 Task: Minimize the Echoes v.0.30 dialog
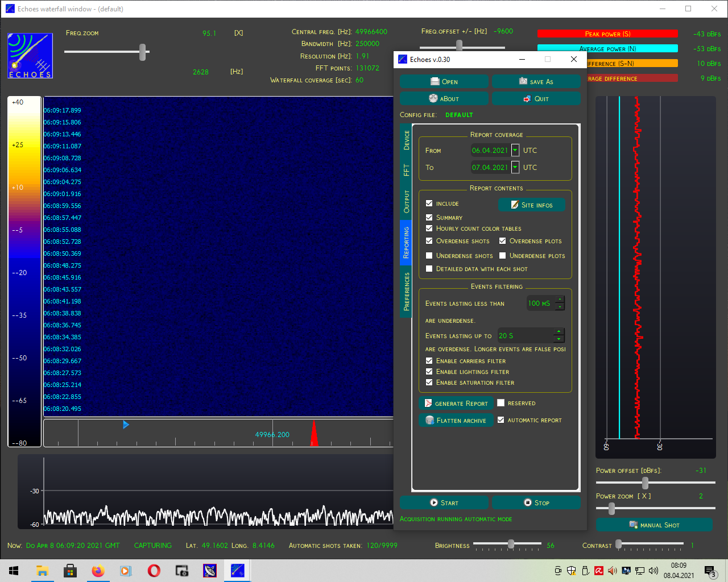tap(522, 59)
